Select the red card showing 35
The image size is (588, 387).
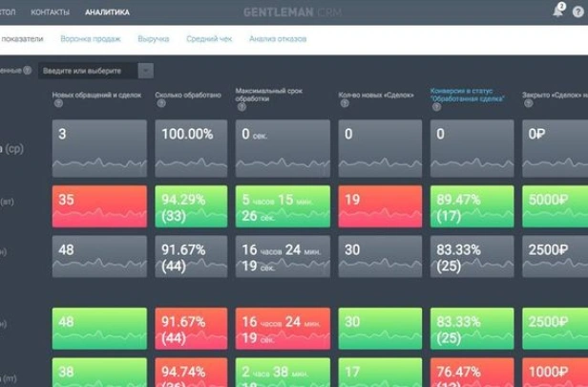pos(99,207)
